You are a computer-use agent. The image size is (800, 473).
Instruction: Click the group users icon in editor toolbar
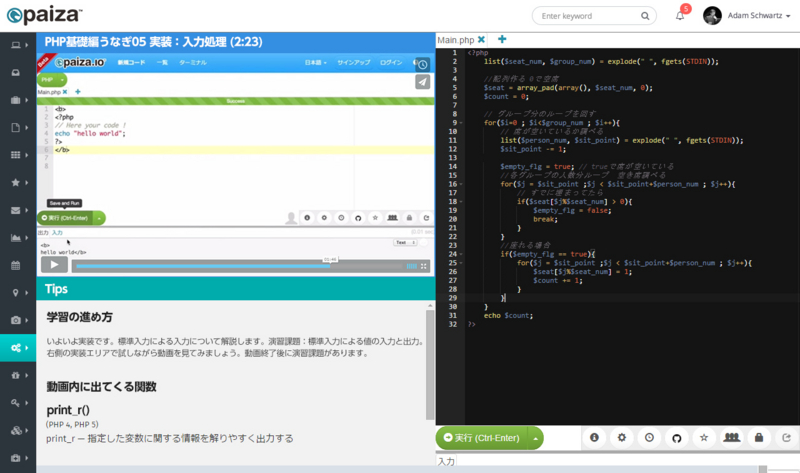pos(732,438)
